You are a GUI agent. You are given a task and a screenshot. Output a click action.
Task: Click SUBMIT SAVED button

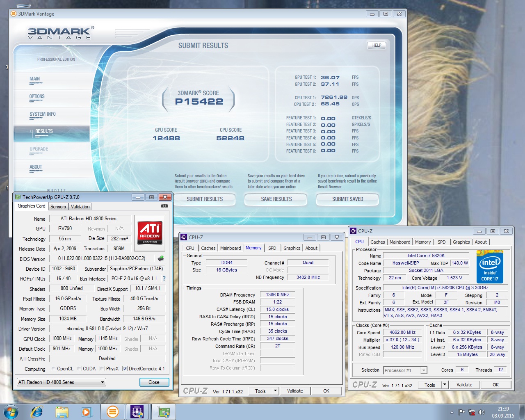(348, 199)
